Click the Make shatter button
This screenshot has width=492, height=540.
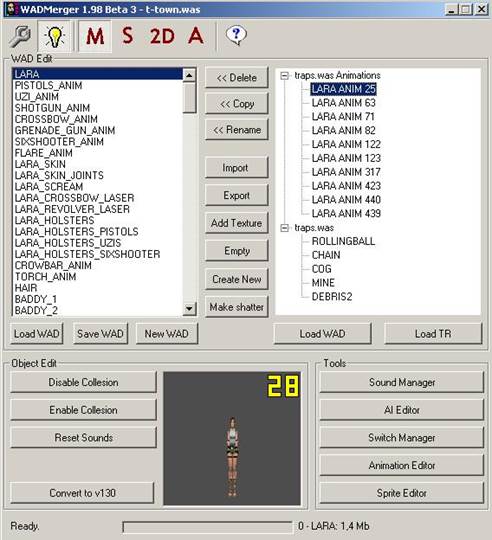pos(237,307)
